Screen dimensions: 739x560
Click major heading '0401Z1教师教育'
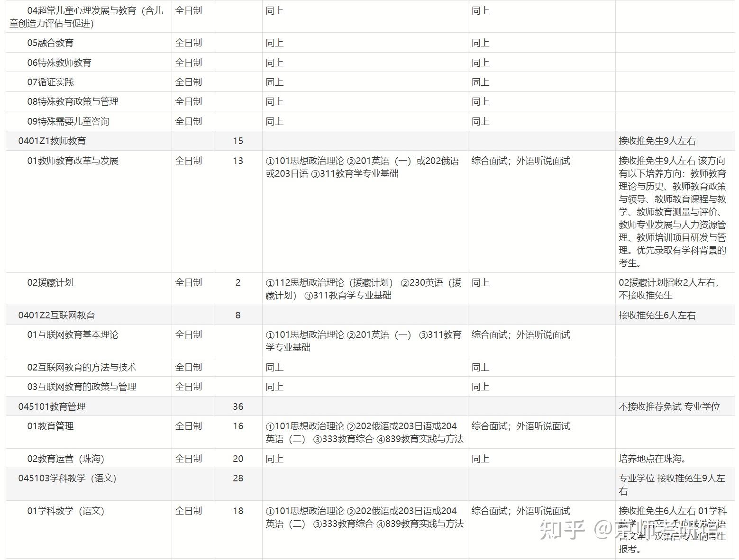[52, 141]
